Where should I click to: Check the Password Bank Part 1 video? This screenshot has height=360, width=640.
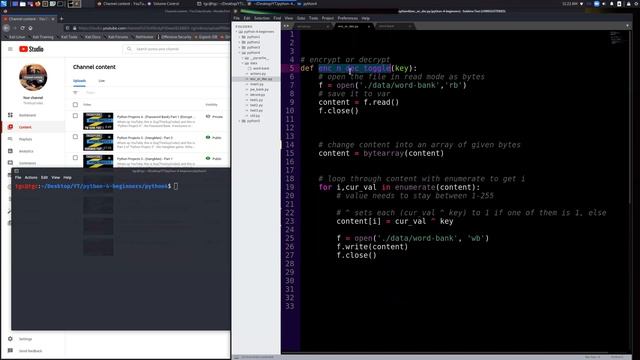75,116
